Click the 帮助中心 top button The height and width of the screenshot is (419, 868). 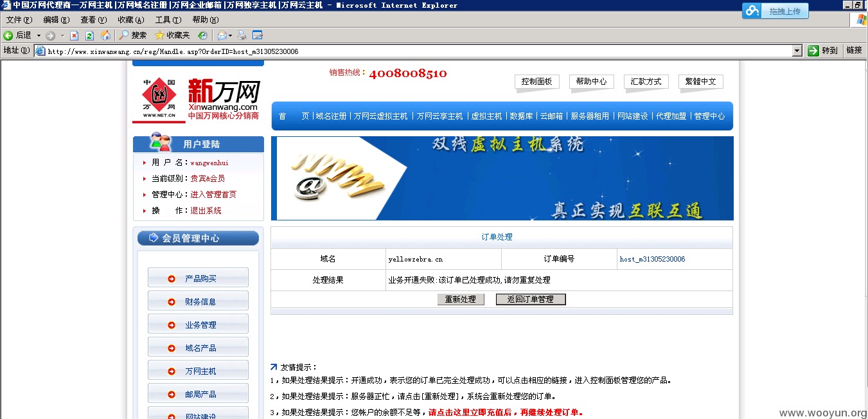[x=592, y=82]
